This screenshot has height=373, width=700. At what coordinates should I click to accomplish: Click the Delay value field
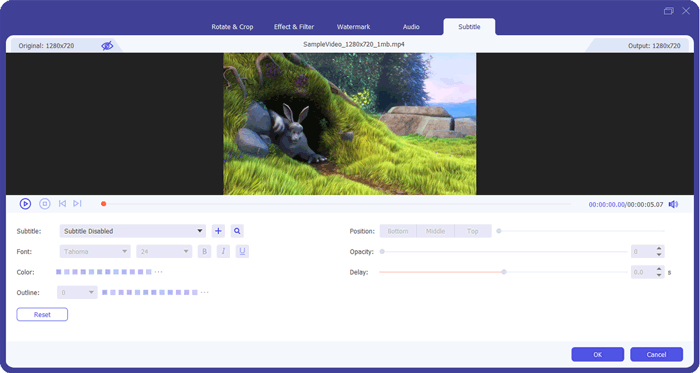click(x=642, y=272)
